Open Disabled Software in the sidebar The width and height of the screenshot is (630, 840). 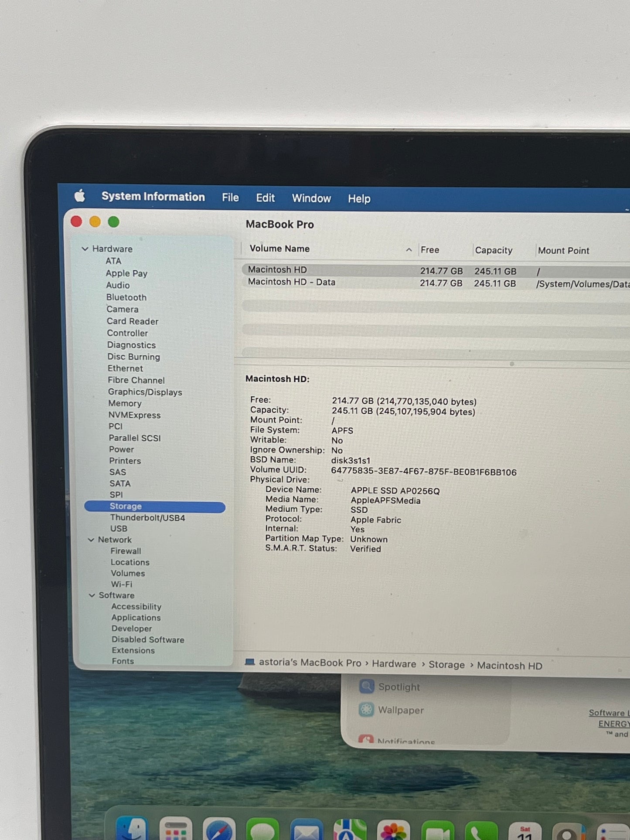(x=148, y=639)
